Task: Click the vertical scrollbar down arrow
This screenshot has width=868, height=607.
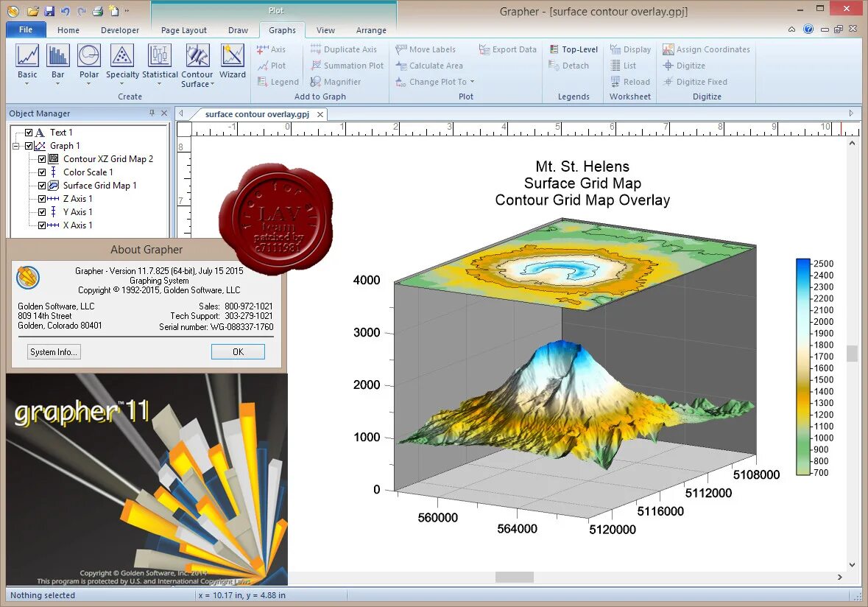Action: 853,564
